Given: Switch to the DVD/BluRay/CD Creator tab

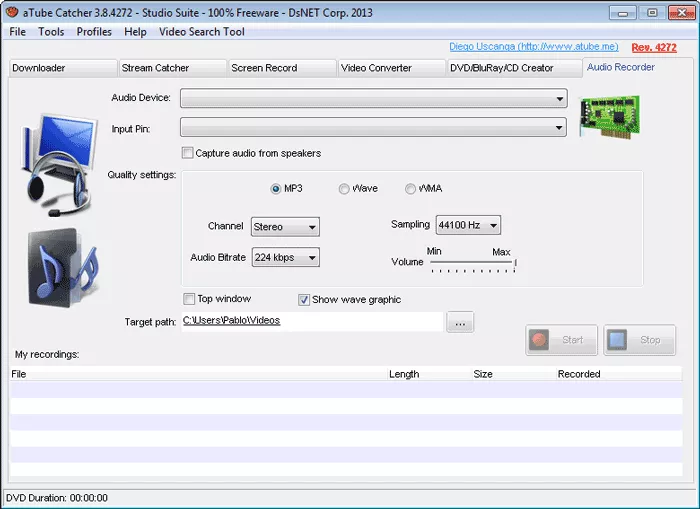Looking at the screenshot, I should pos(515,68).
